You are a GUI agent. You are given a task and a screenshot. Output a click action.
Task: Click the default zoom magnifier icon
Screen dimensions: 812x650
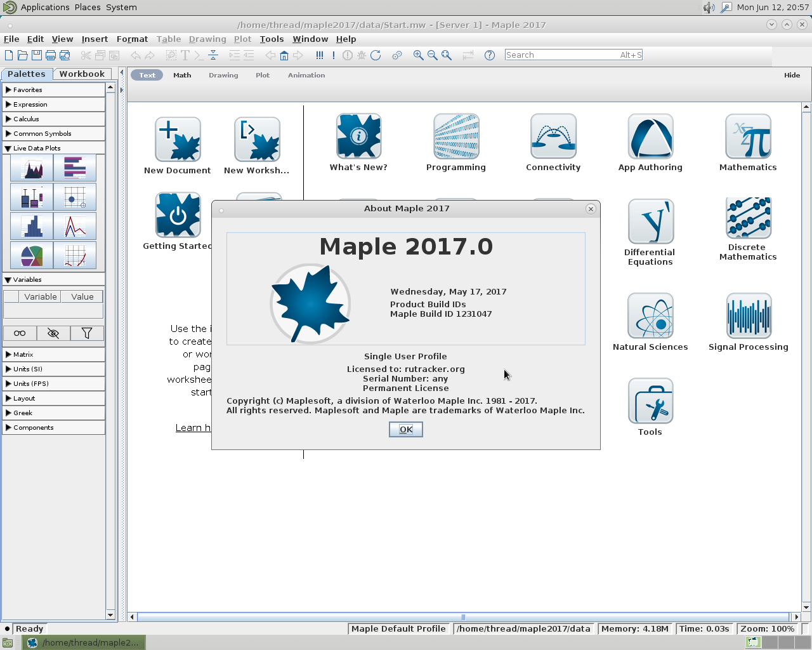447,55
